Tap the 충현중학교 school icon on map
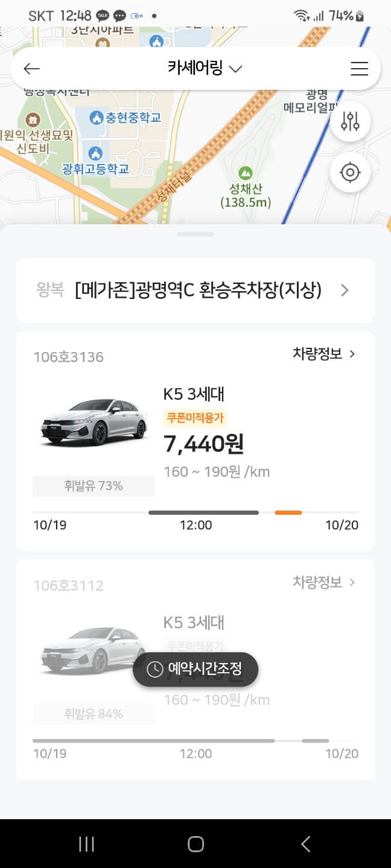Image resolution: width=391 pixels, height=868 pixels. click(x=96, y=117)
